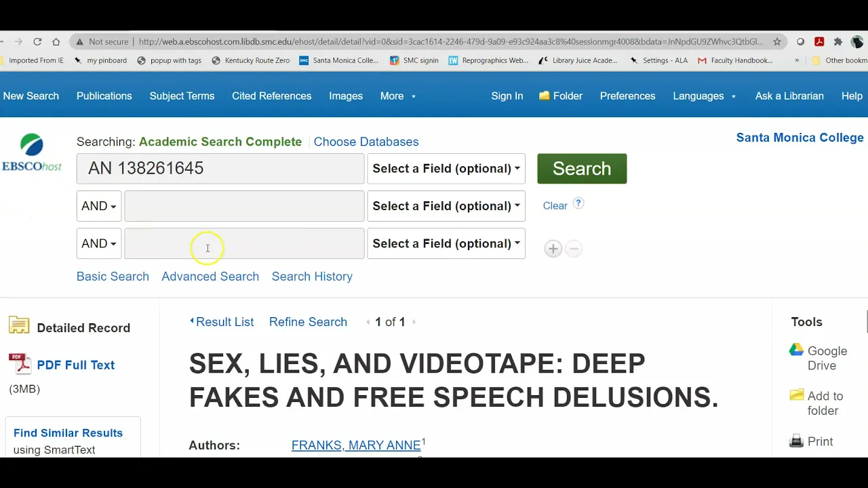Remove a search row with minus icon
This screenshot has width=868, height=488.
tap(574, 249)
